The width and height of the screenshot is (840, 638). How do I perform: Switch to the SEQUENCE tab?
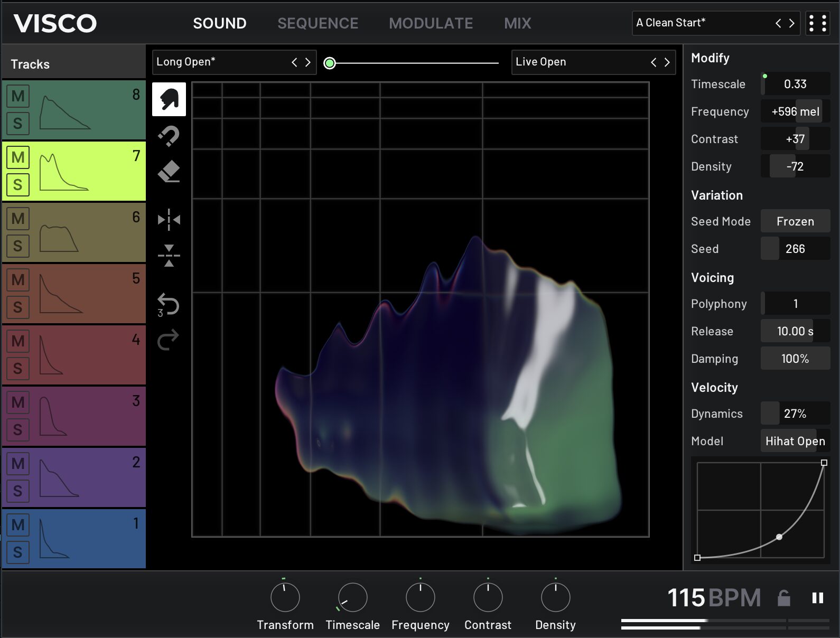[318, 23]
